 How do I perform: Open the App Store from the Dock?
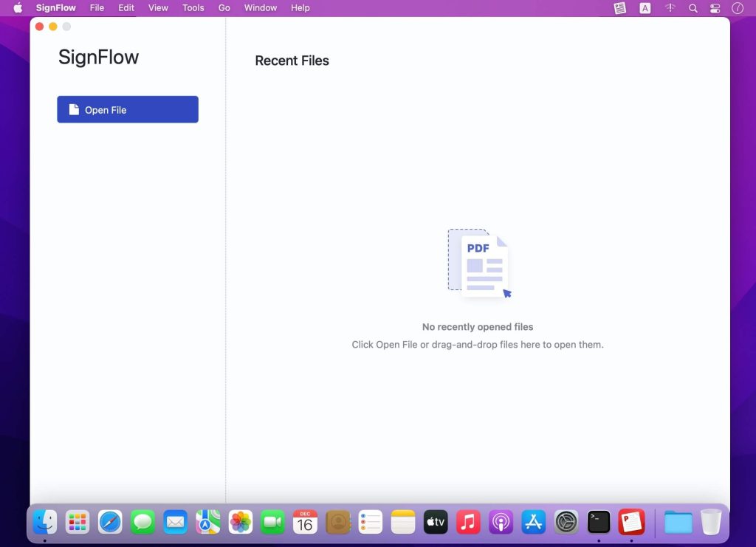click(x=533, y=522)
